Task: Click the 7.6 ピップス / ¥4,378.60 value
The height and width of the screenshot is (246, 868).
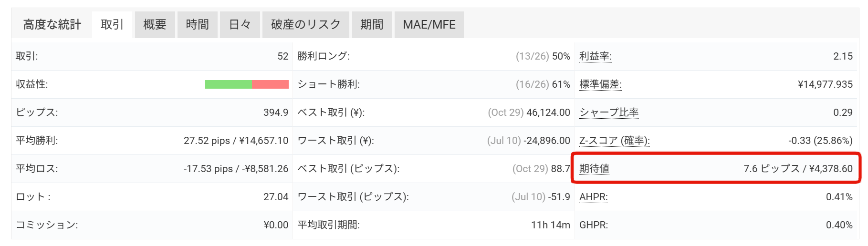Action: 797,169
